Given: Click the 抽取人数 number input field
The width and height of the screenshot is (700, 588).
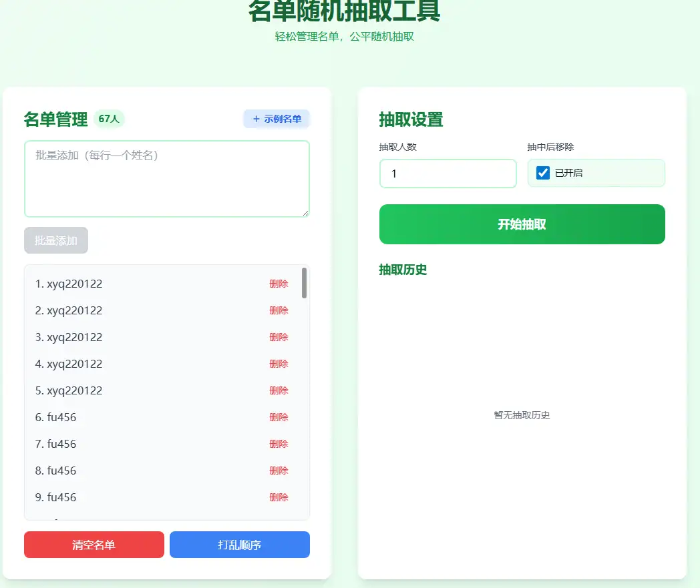Looking at the screenshot, I should [448, 174].
